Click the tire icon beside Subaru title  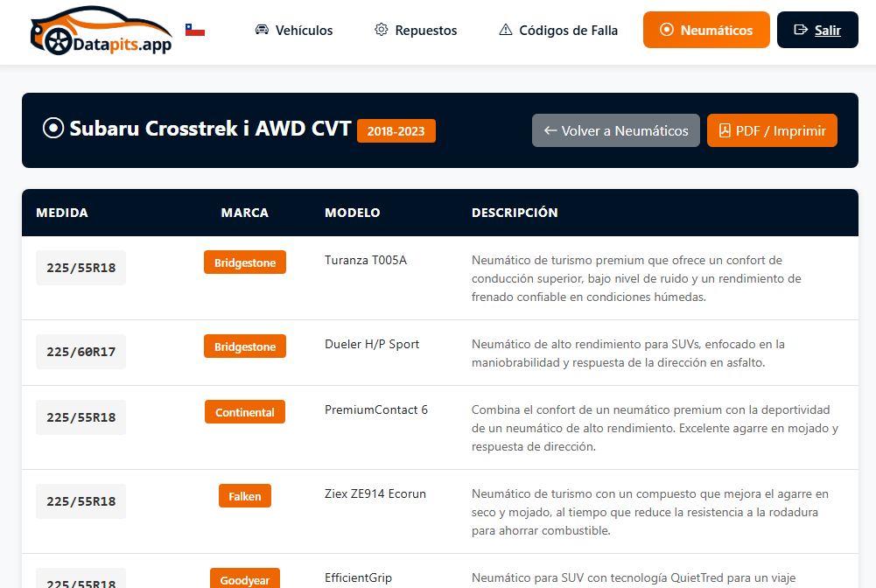pos(53,128)
